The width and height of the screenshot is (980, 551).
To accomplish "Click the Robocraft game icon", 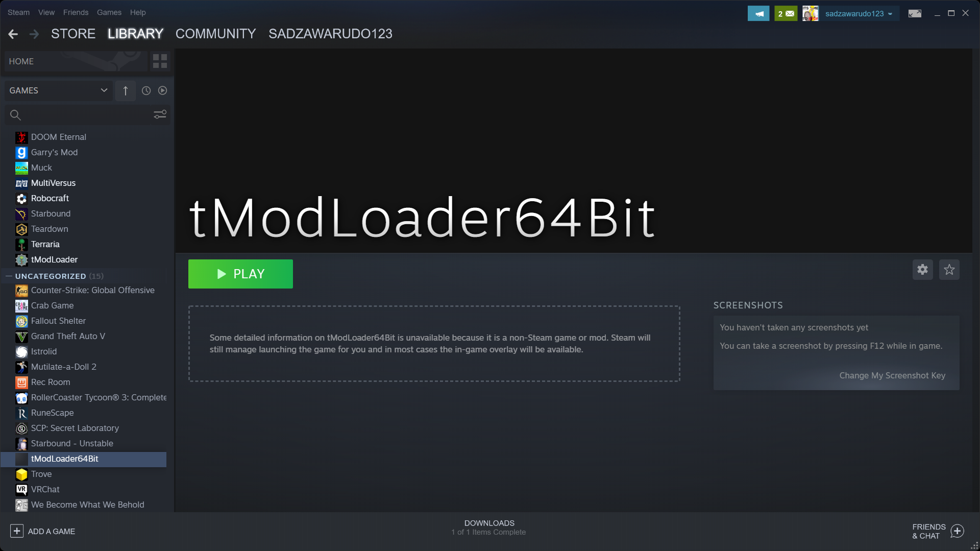I will point(21,199).
